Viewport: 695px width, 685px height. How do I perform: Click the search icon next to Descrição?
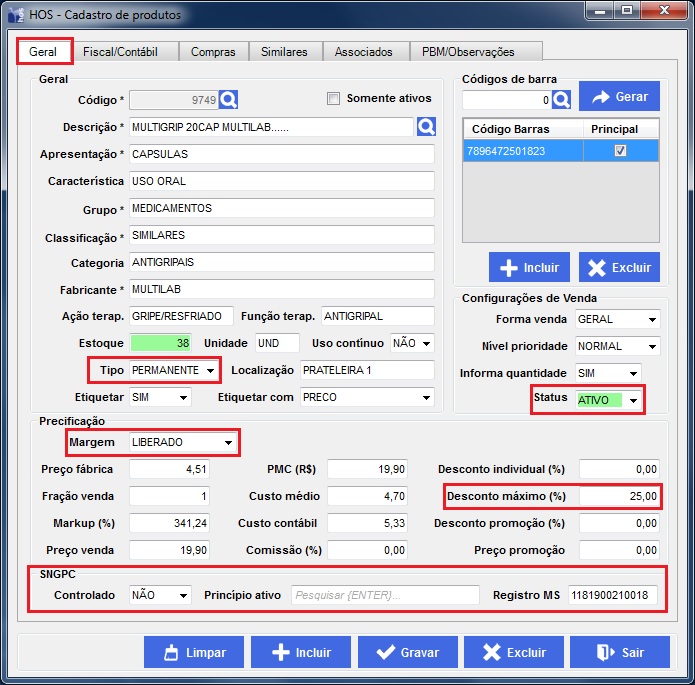coord(427,127)
